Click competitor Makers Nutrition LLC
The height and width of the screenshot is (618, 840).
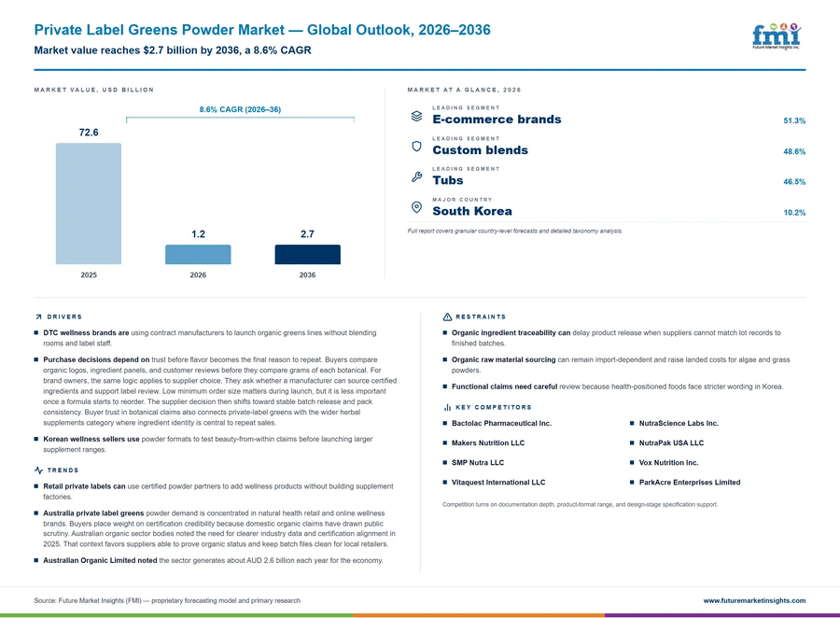tap(488, 443)
